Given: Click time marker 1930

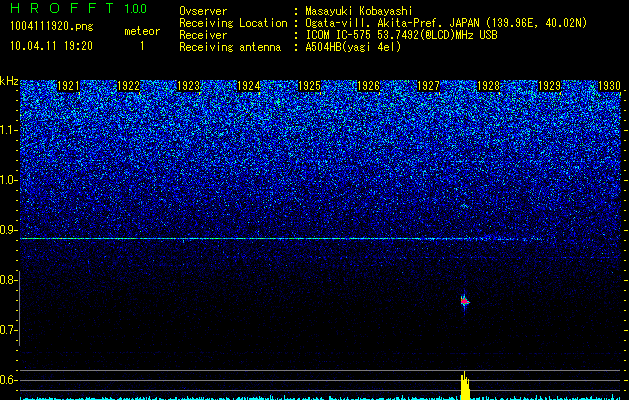Looking at the screenshot, I should click(609, 86).
